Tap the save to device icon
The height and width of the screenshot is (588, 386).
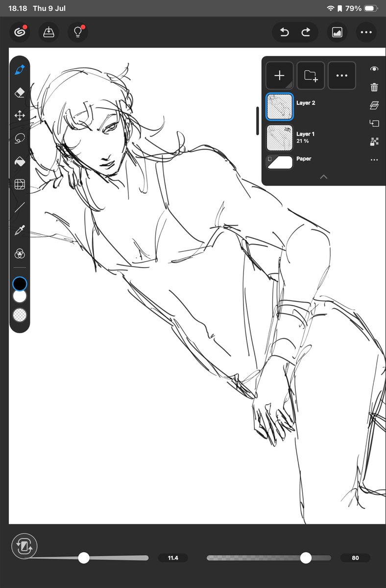click(x=48, y=32)
